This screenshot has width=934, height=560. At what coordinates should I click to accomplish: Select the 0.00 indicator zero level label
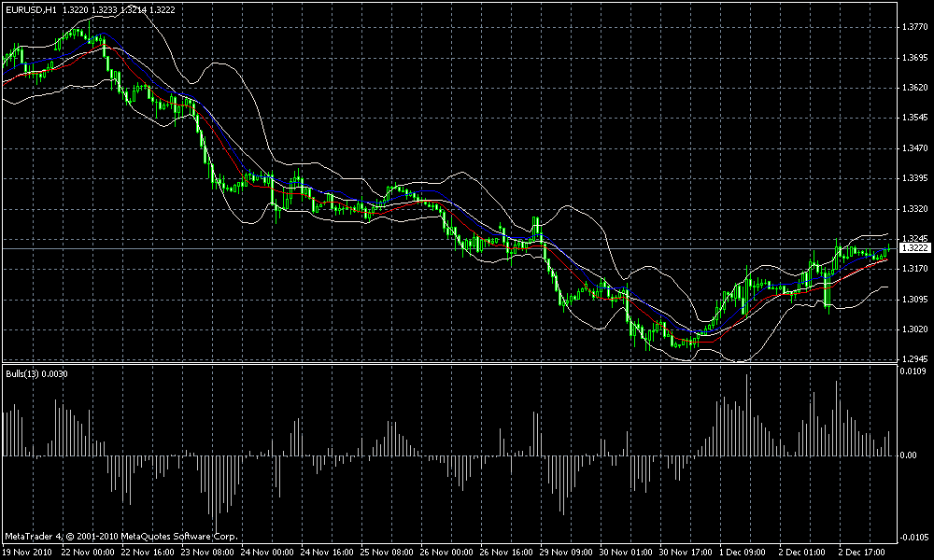pyautogui.click(x=909, y=455)
